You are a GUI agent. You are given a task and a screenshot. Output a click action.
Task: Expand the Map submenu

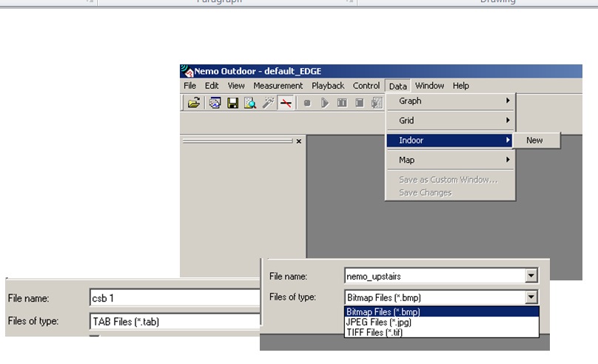click(x=450, y=160)
